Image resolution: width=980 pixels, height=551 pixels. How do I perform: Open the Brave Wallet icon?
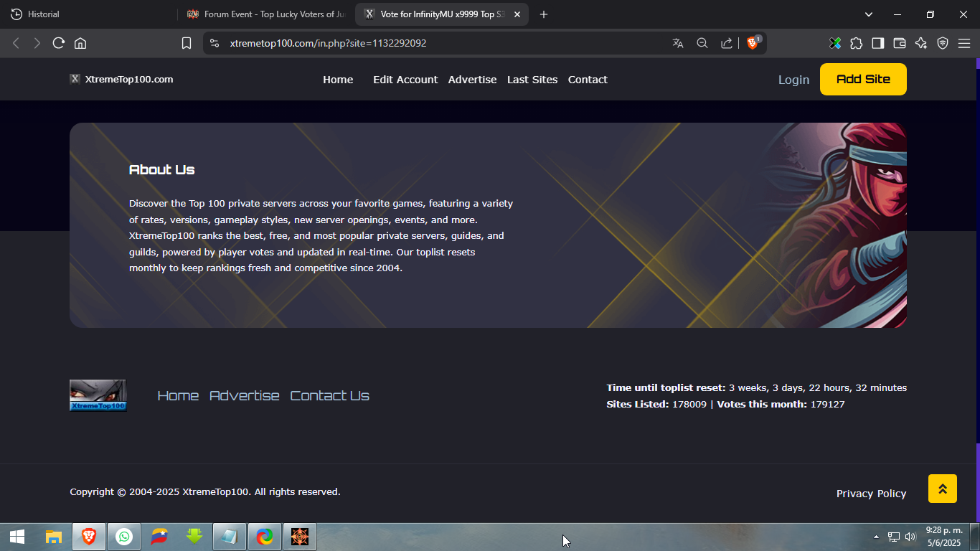coord(899,43)
